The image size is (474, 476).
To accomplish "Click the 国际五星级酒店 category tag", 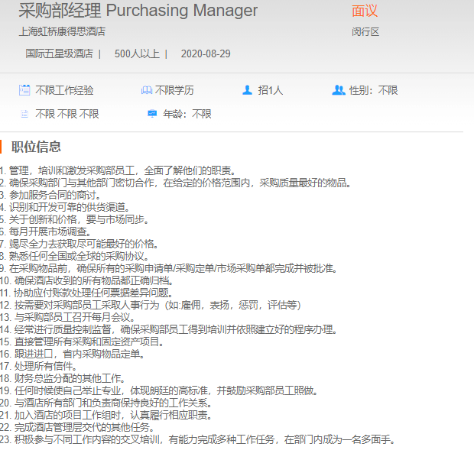I will 59,53.
